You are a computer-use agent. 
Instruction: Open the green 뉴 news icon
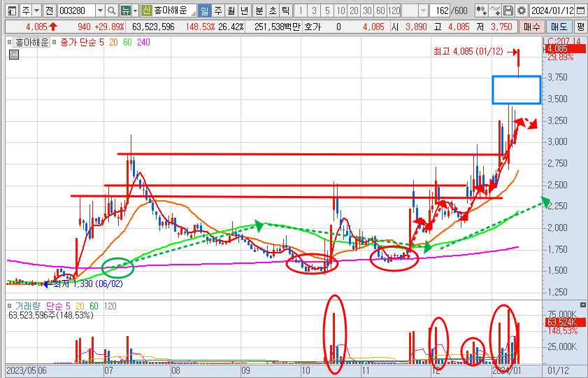[126, 10]
